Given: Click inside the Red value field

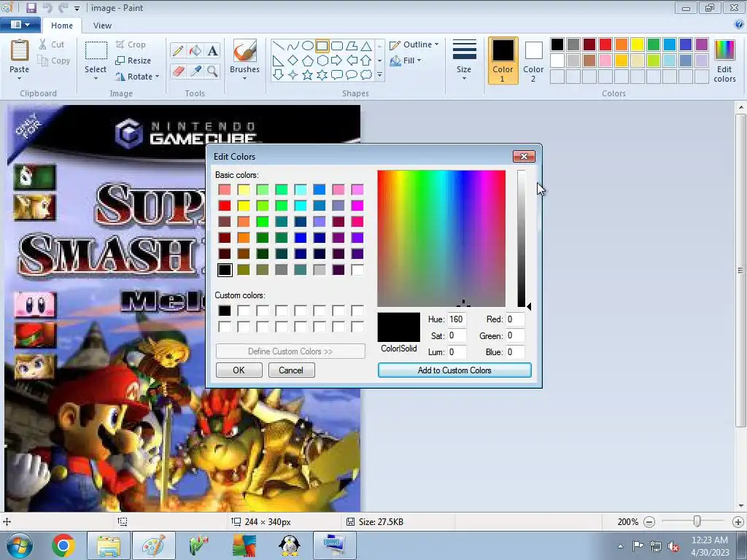Looking at the screenshot, I should point(514,319).
